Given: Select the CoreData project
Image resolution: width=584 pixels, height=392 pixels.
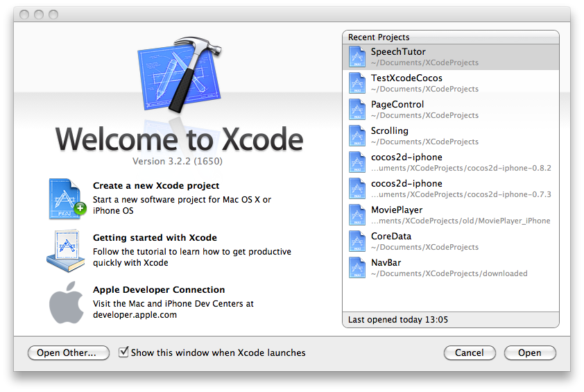Looking at the screenshot, I should coord(451,241).
